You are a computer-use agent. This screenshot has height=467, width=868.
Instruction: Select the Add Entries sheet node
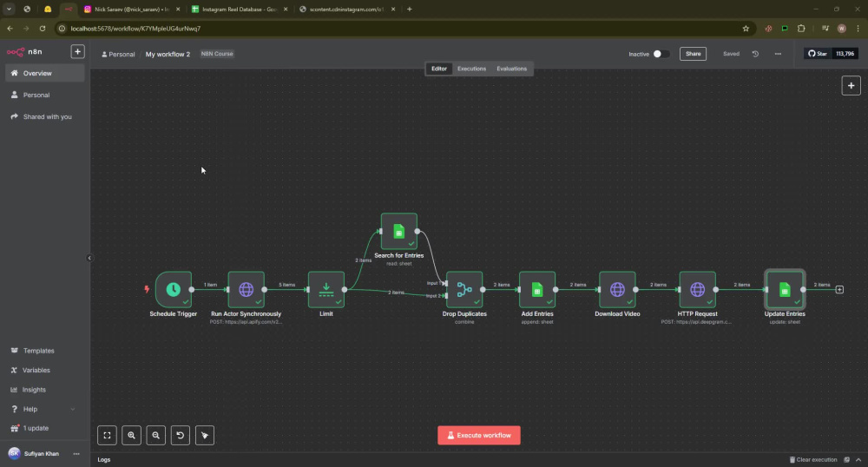click(537, 289)
